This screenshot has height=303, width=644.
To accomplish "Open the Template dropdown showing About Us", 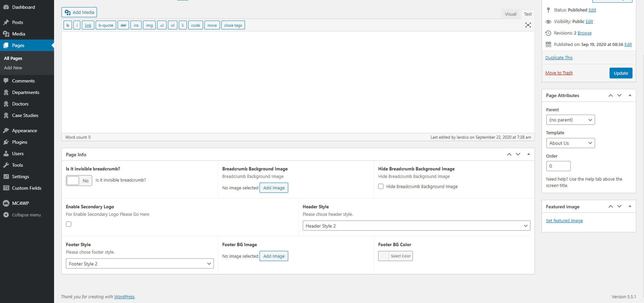I will pyautogui.click(x=570, y=143).
